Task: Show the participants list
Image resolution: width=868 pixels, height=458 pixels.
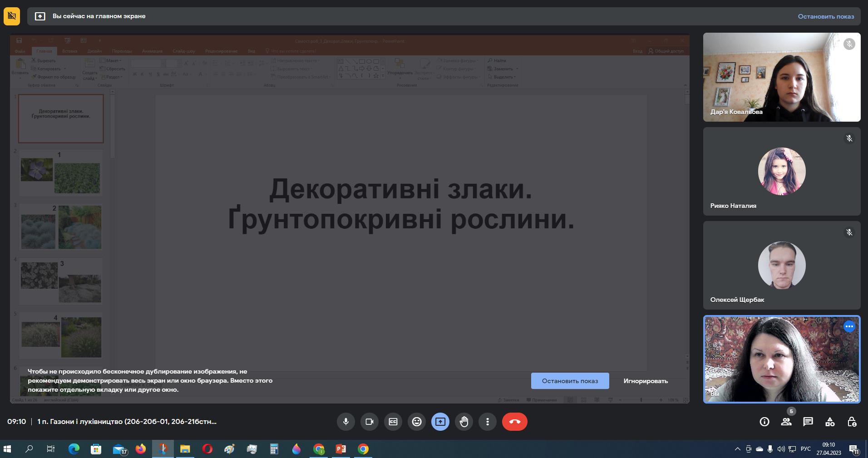Action: tap(786, 422)
